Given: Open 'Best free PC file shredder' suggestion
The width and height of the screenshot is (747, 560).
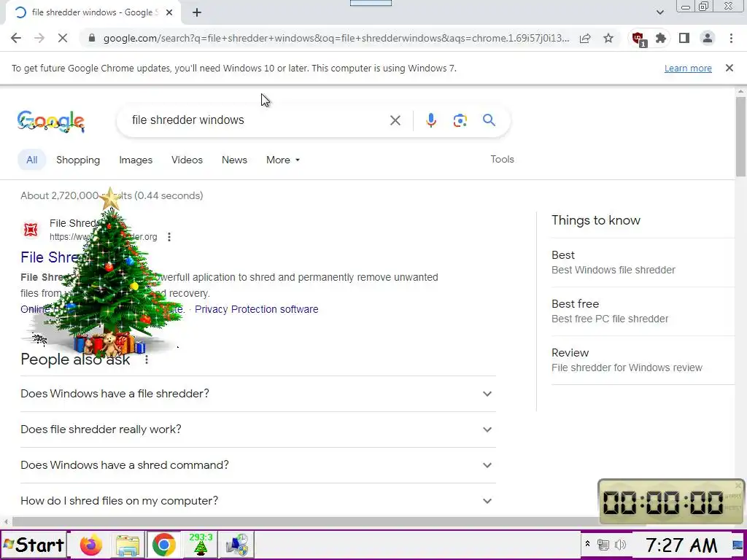Looking at the screenshot, I should [x=643, y=311].
